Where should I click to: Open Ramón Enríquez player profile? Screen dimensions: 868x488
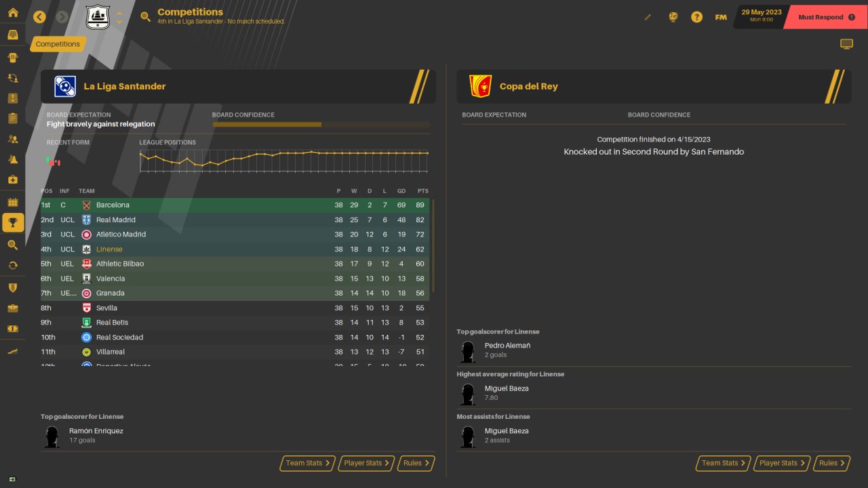[96, 431]
